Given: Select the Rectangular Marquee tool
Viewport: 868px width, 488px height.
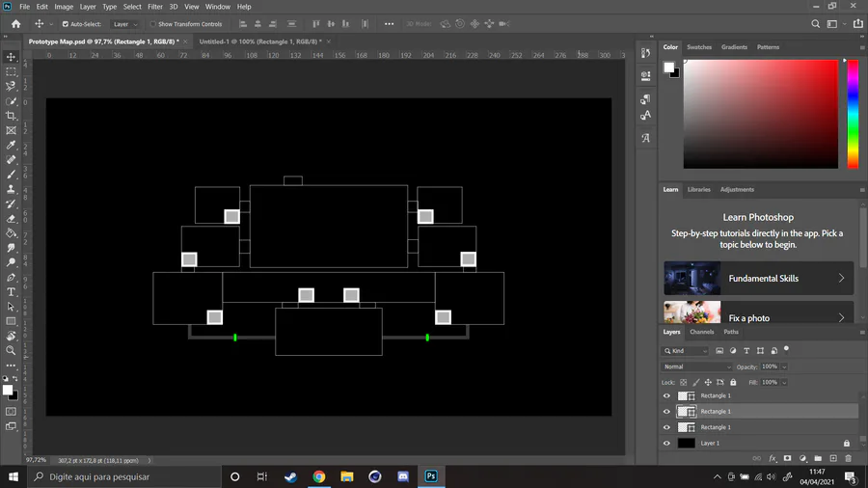Looking at the screenshot, I should tap(11, 71).
